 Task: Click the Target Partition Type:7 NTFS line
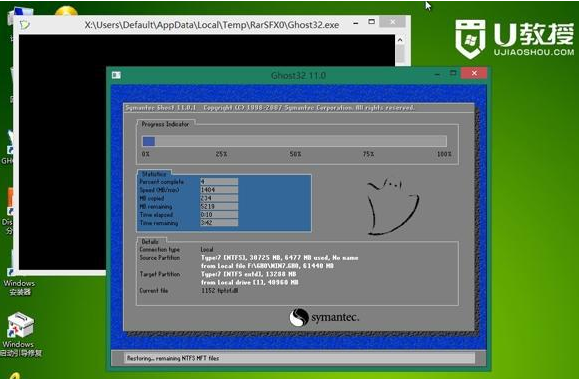click(249, 274)
